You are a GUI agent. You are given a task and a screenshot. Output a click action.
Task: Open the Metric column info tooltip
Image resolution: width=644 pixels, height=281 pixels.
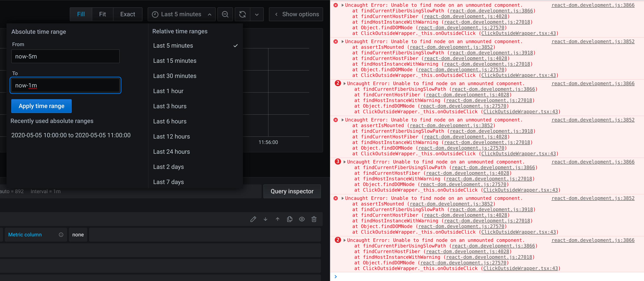coord(61,234)
